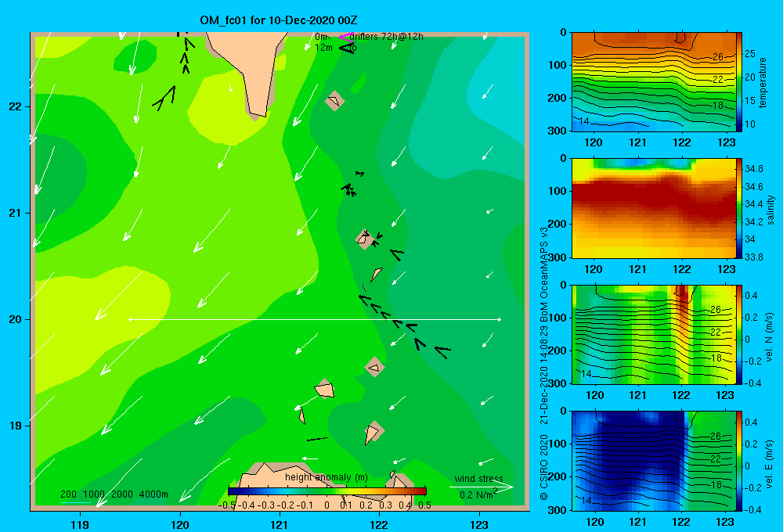Click the '-0.5' value on the height anomaly scale
Viewport: 783px width, 532px height.
pyautogui.click(x=227, y=505)
